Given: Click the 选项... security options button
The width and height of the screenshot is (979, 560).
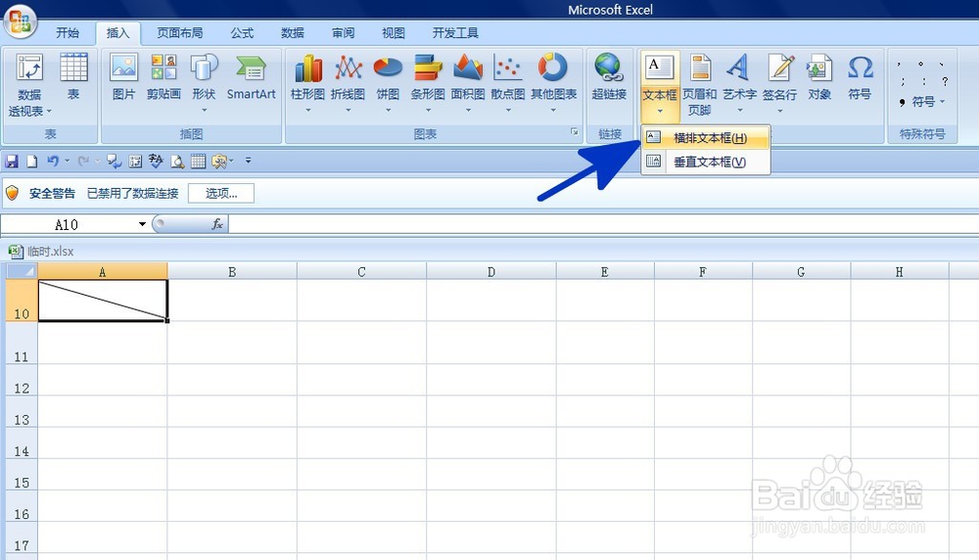Looking at the screenshot, I should tap(221, 194).
